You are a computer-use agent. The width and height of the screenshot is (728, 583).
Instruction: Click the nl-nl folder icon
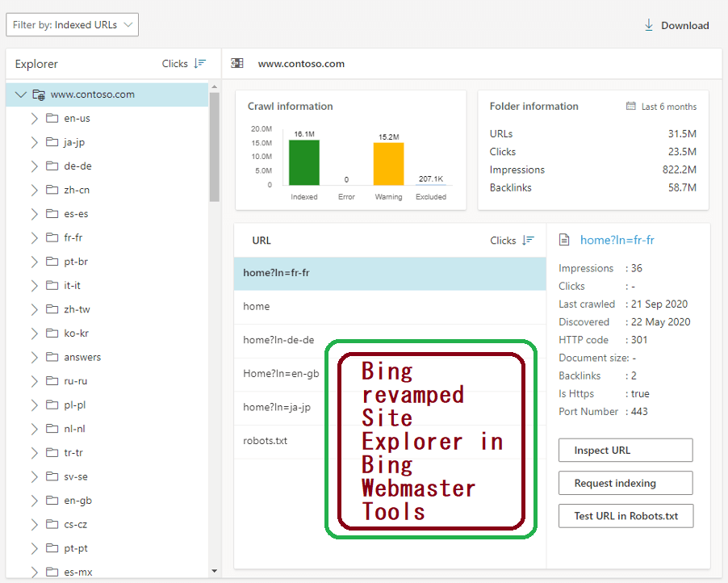click(x=52, y=428)
